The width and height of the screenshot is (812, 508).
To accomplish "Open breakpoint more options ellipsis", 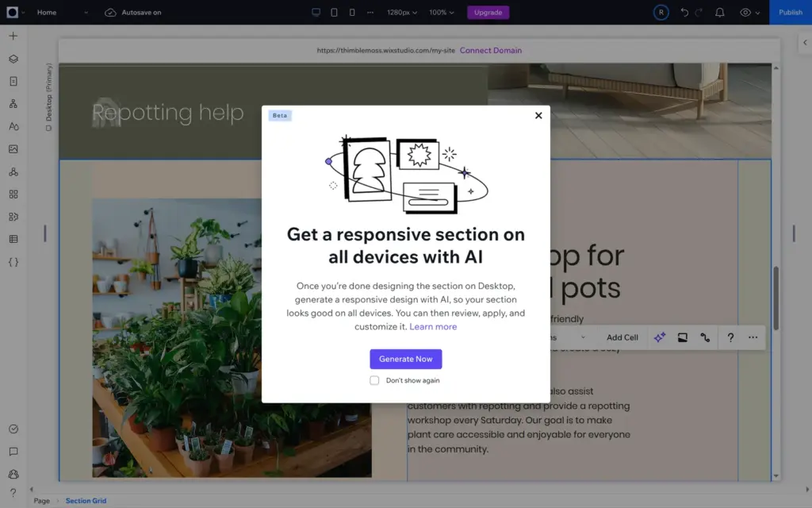I will [x=370, y=12].
